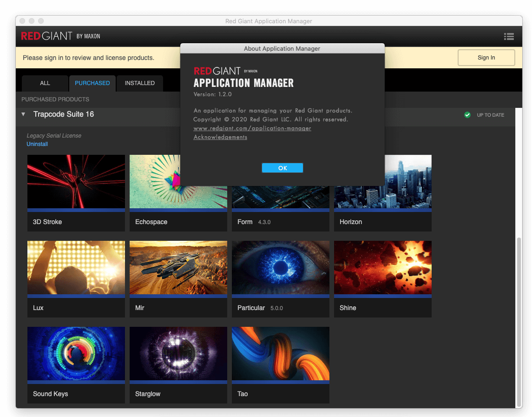532x417 pixels.
Task: Open the hamburger list menu icon
Action: point(509,36)
